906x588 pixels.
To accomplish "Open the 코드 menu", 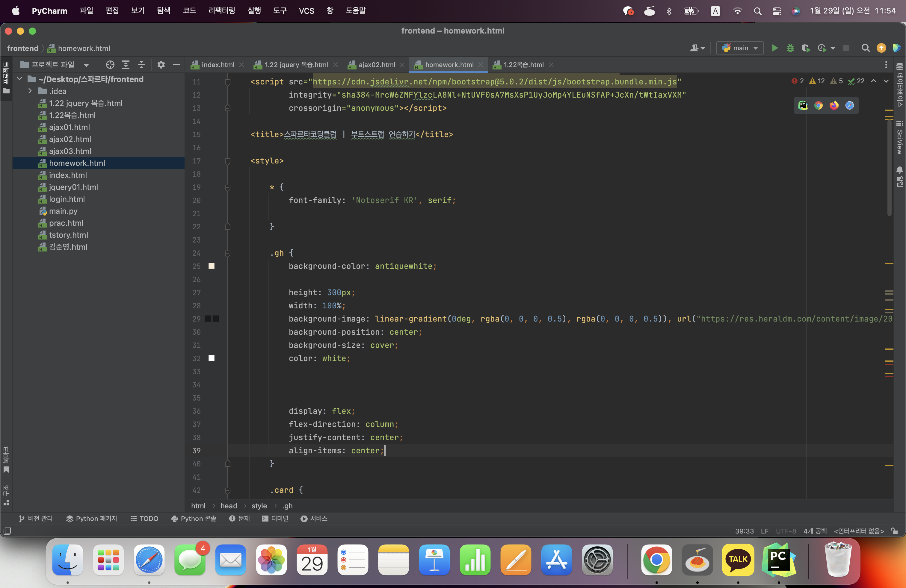I will tap(189, 11).
